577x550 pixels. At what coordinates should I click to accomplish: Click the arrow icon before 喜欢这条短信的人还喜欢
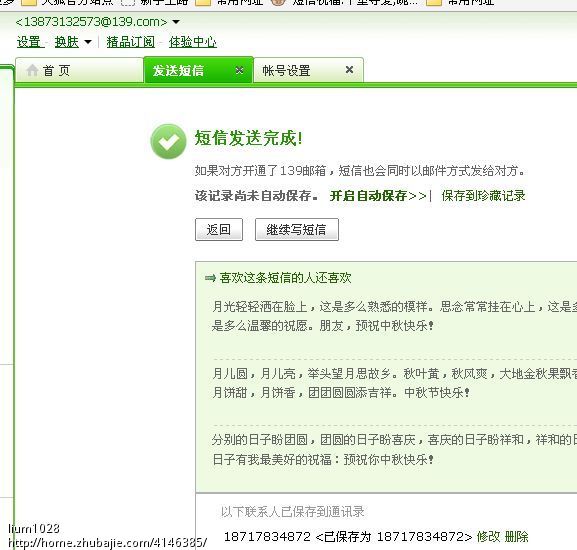[210, 278]
